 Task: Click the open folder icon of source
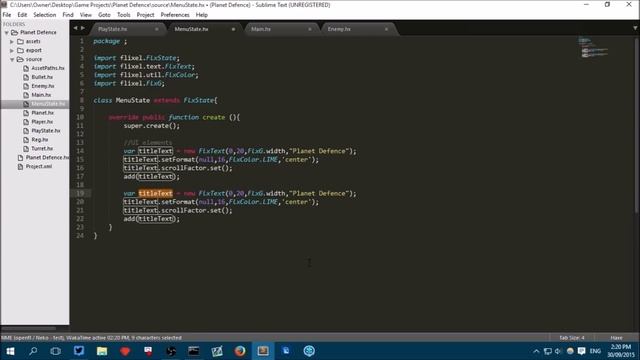[20, 59]
